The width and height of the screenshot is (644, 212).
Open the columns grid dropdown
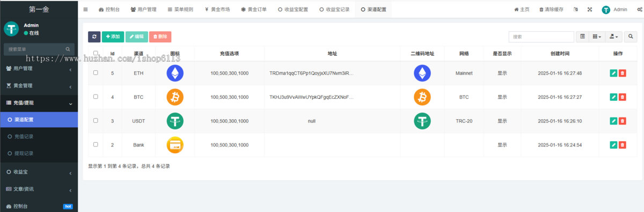[597, 36]
